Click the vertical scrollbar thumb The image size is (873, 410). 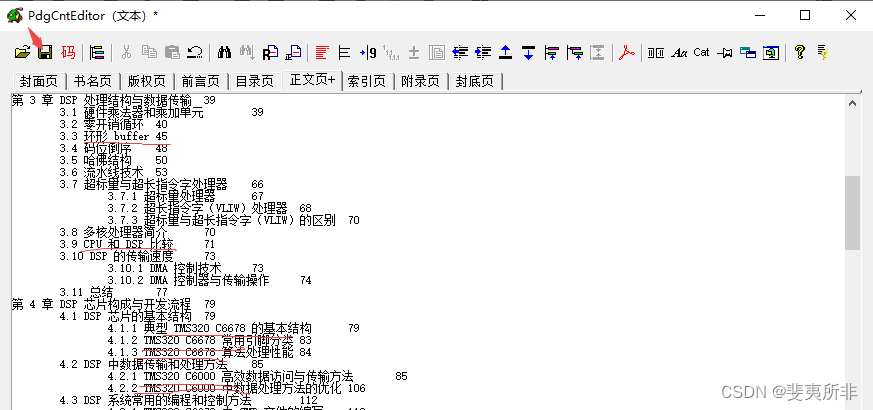(852, 213)
